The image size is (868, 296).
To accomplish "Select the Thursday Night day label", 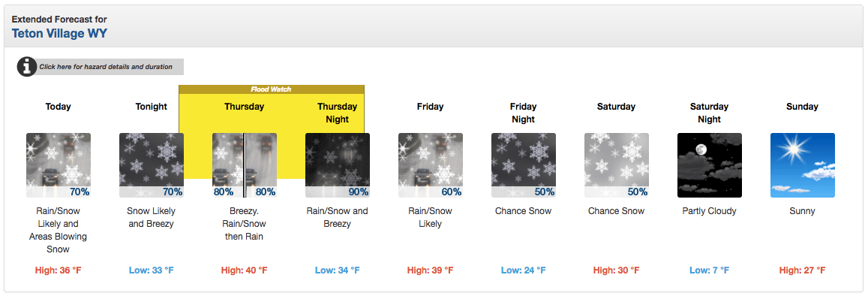I will pyautogui.click(x=337, y=113).
